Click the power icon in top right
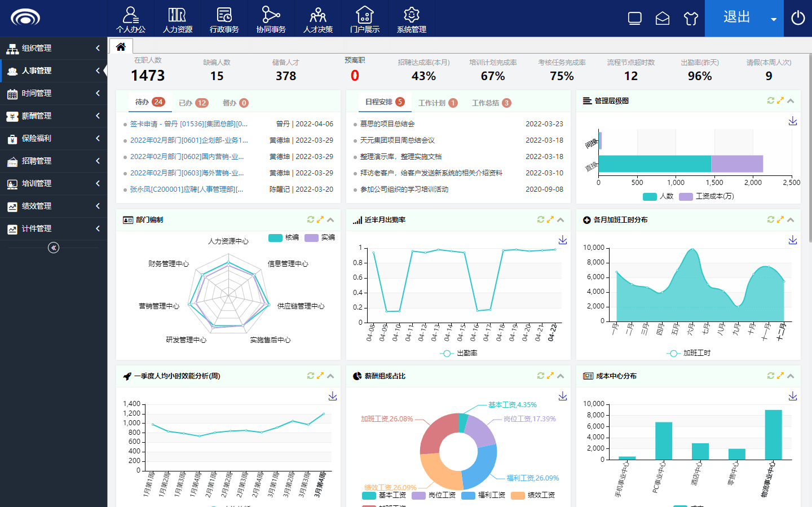 click(x=798, y=18)
